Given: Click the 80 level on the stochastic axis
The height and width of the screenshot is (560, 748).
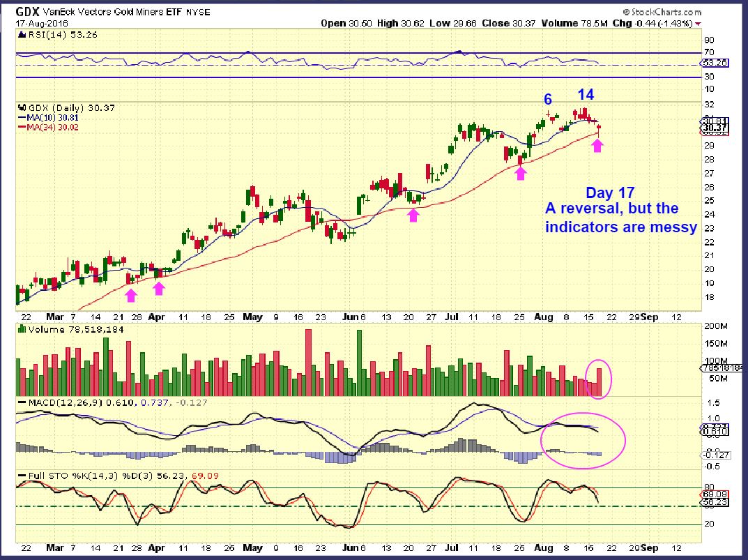Looking at the screenshot, I should pyautogui.click(x=710, y=487).
